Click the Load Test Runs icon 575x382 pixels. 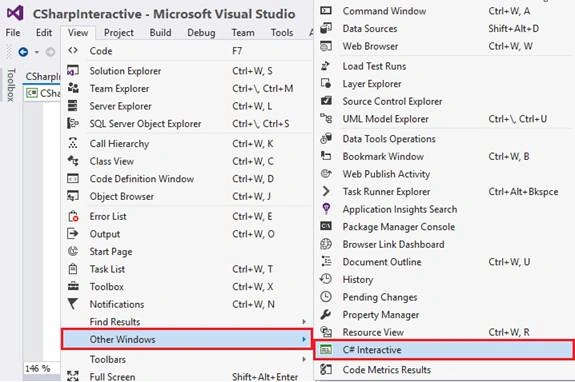(326, 66)
